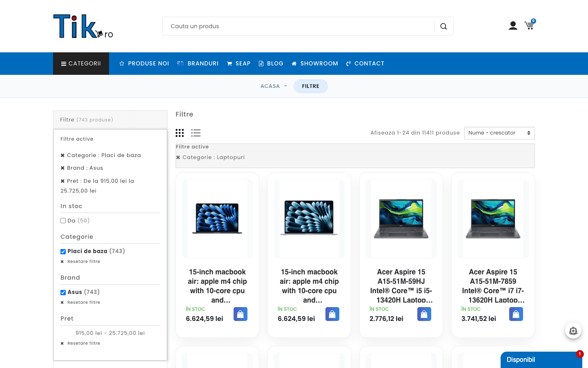Open Acer Aspire 15 A15-51M-59HJ title
Screen dimensions: 588x368
[401, 286]
